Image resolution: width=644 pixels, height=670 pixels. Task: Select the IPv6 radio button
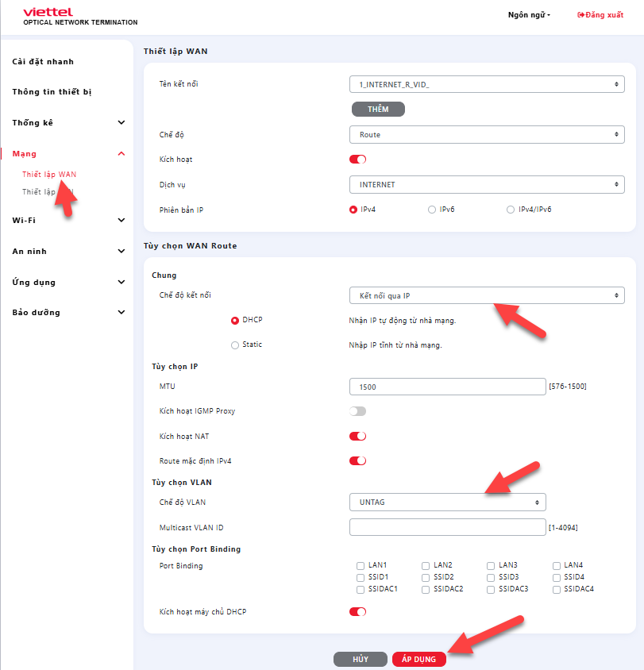tap(432, 210)
